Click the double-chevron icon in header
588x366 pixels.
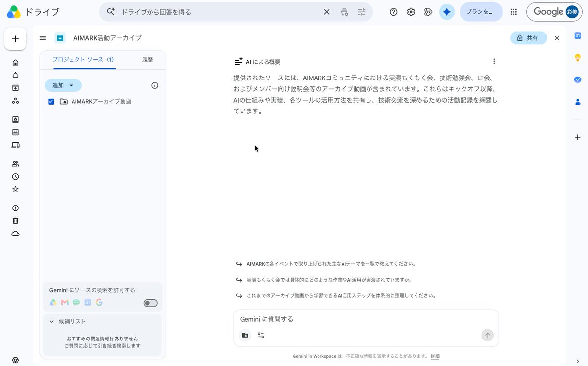(x=428, y=12)
